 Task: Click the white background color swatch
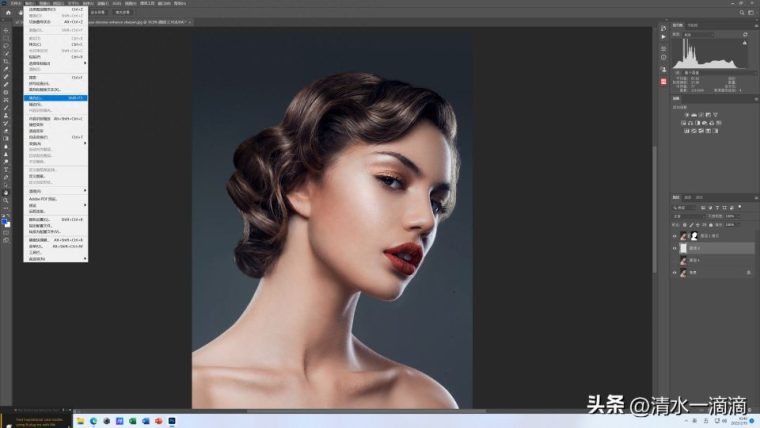8,225
